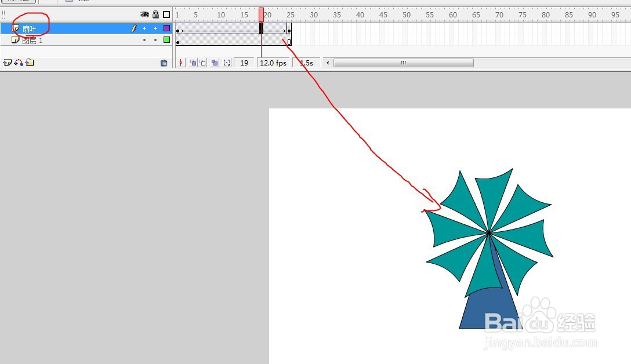
Task: Enable onion skin outlines
Action: [203, 63]
